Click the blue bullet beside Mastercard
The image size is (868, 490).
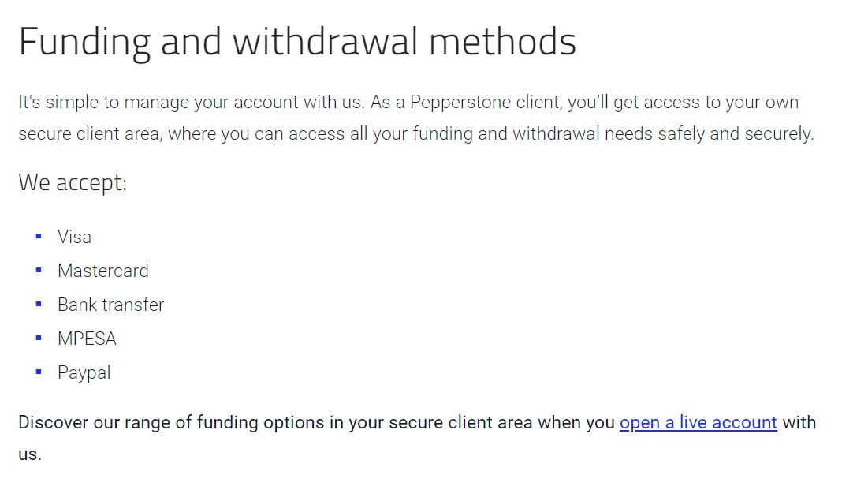click(x=39, y=271)
